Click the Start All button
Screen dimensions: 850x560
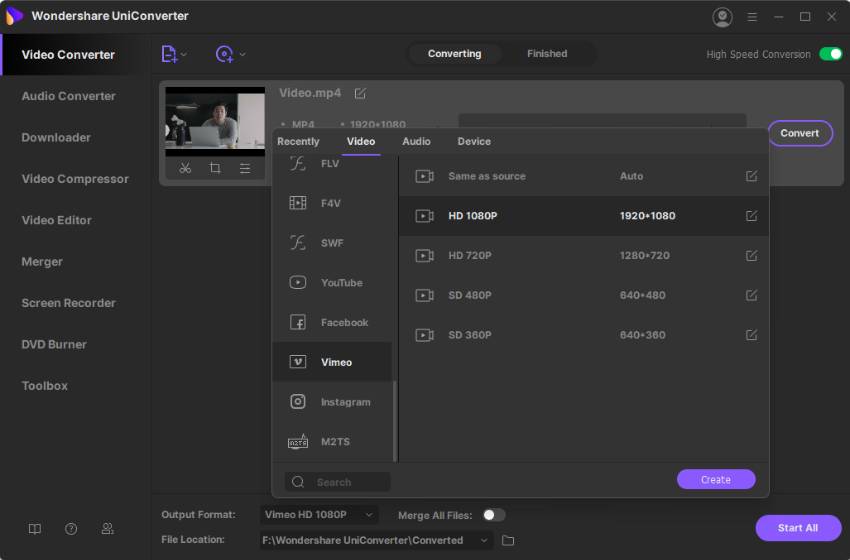pyautogui.click(x=798, y=528)
